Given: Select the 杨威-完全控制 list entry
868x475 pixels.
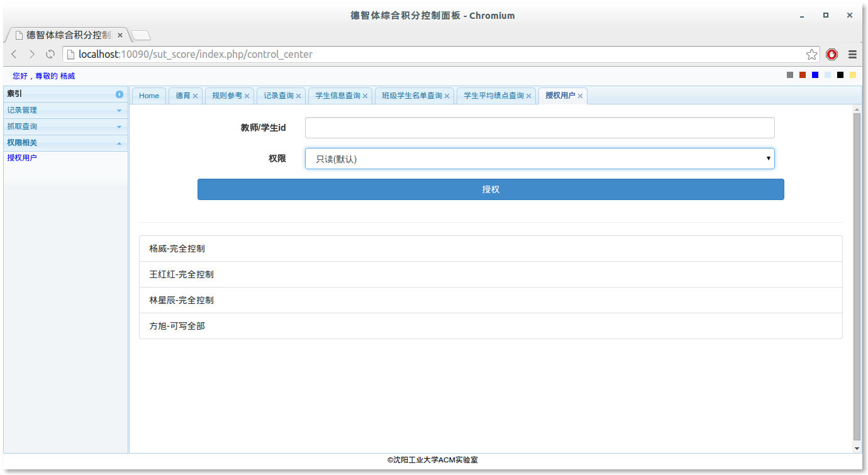Looking at the screenshot, I should click(491, 249).
